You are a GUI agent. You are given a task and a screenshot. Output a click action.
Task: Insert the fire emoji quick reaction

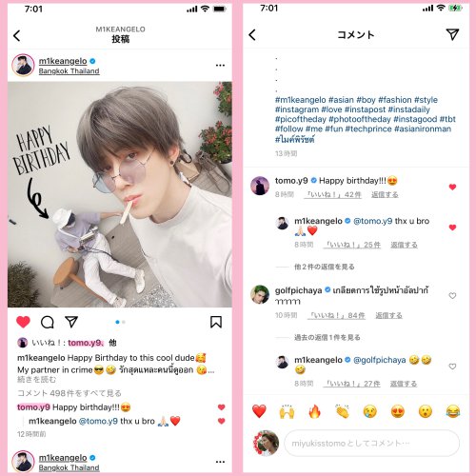[x=314, y=411]
